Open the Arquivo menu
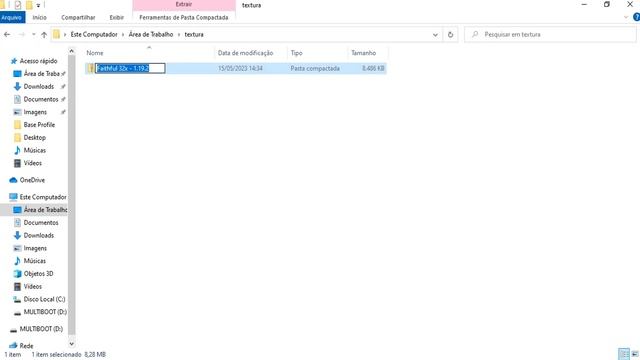640x360 pixels. click(x=12, y=18)
